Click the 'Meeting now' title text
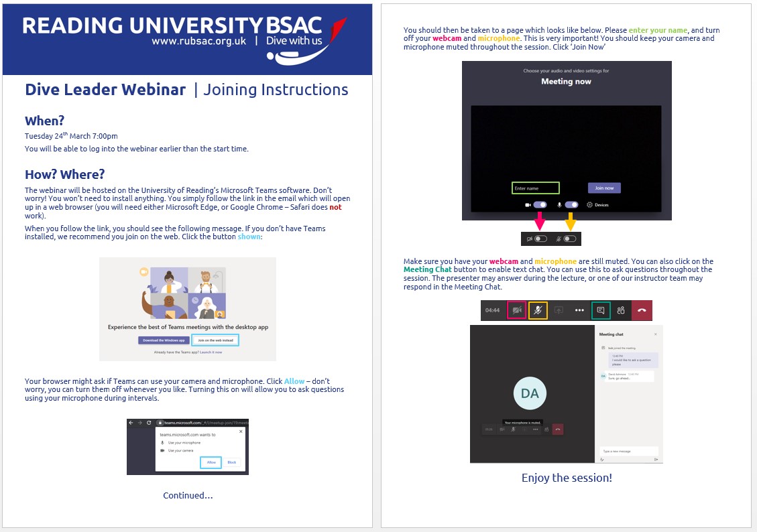Viewport: 757px width, 532px height. [567, 82]
